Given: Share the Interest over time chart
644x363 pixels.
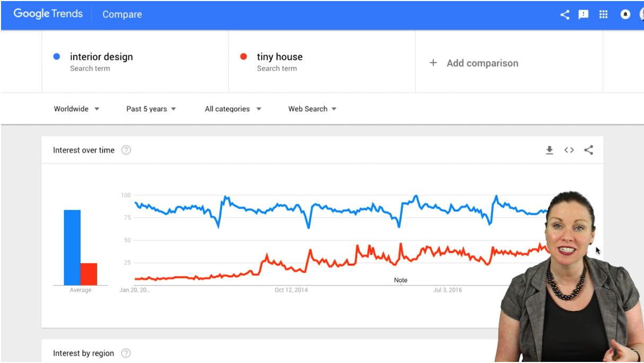Looking at the screenshot, I should (588, 150).
